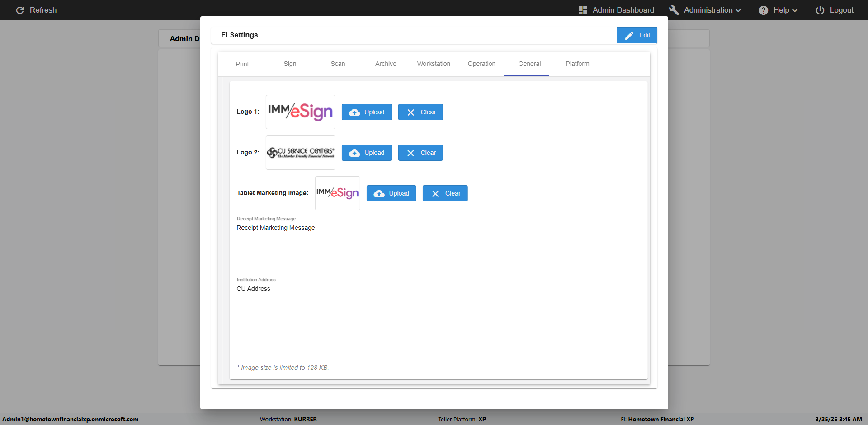Click the Edit button label

(x=645, y=35)
